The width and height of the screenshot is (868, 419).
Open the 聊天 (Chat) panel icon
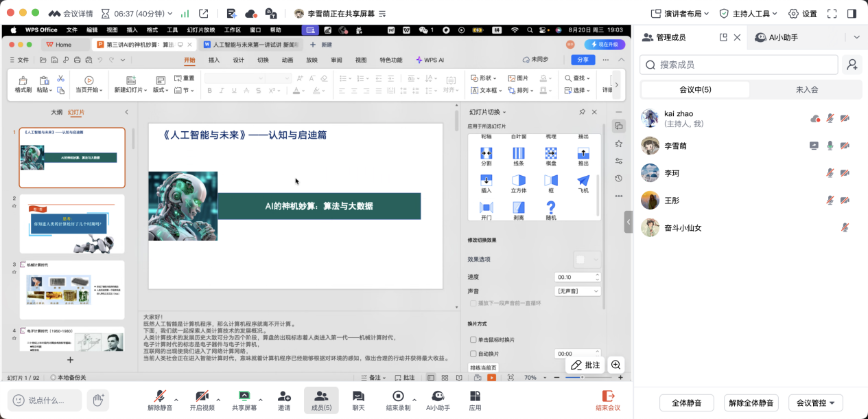358,396
